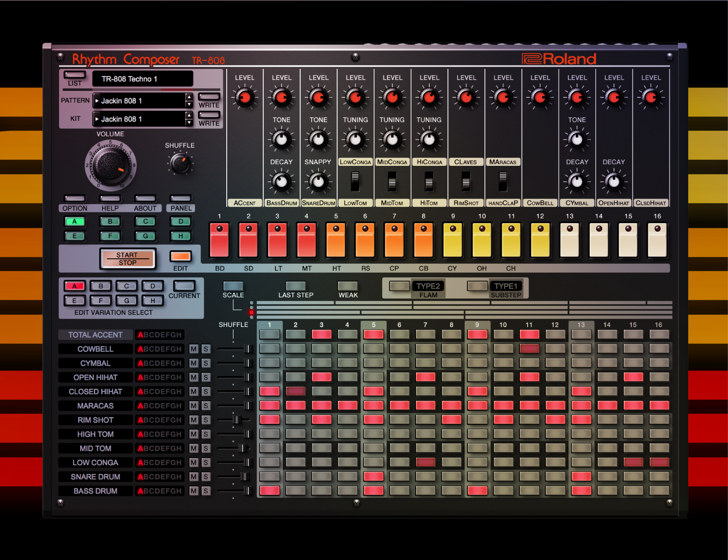The height and width of the screenshot is (560, 728).
Task: Open the Flam TYPE2 selector
Action: pos(428,286)
